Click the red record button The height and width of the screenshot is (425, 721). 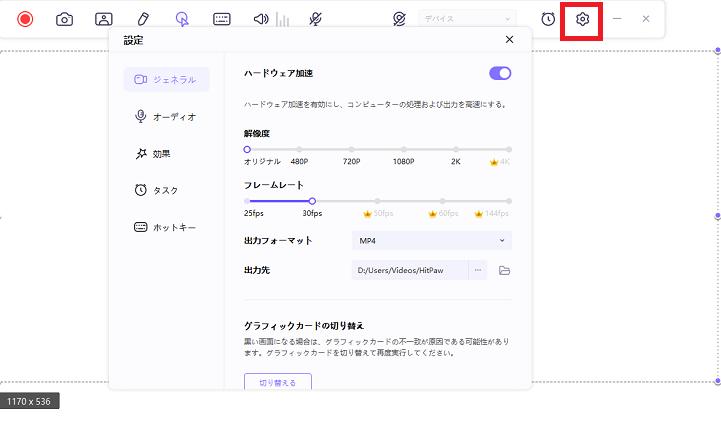25,19
